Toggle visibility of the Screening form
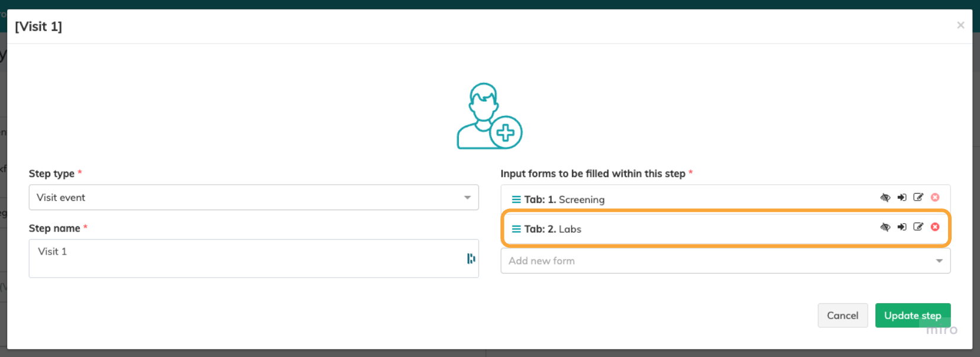Image resolution: width=980 pixels, height=357 pixels. (885, 198)
